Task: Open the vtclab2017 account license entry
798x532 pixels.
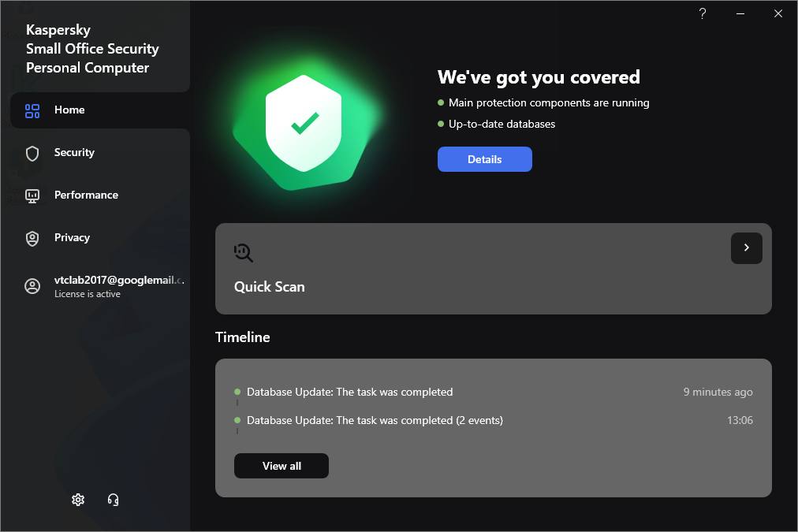Action: pos(118,286)
